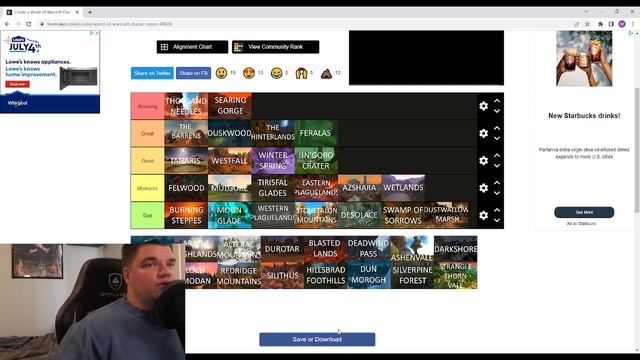Viewport: 640px width, 360px height.
Task: Select the Westfall tile
Action: pos(230,161)
